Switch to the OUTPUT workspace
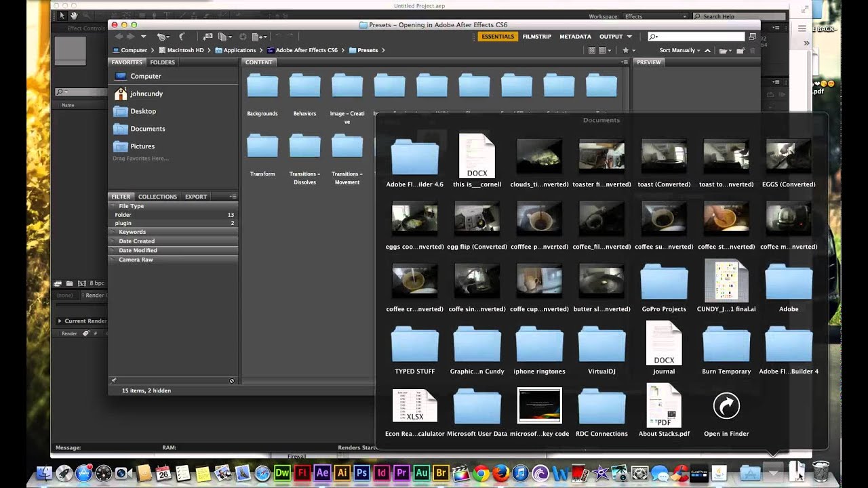Image resolution: width=868 pixels, height=488 pixels. [x=611, y=37]
